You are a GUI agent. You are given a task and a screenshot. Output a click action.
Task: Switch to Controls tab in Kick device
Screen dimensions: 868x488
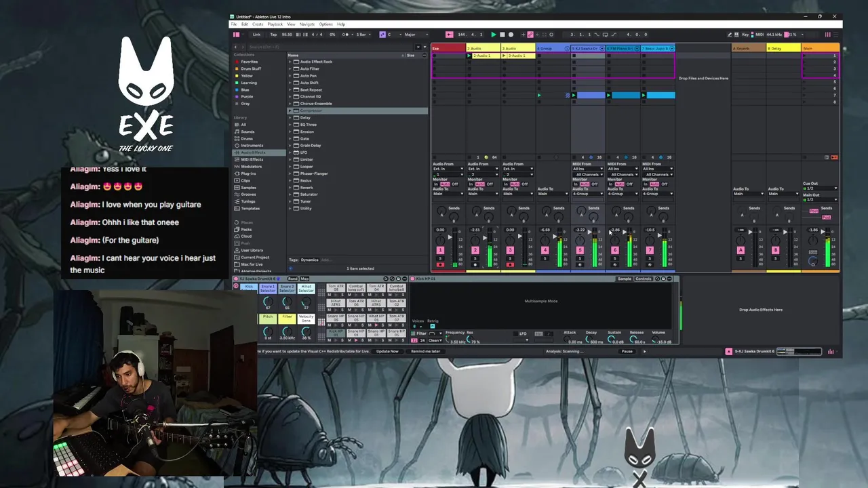click(643, 279)
